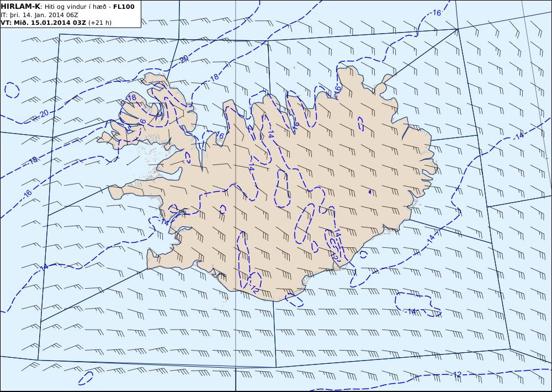Click the '12' contour label near bottom map edge
This screenshot has width=552, height=392.
[x=457, y=375]
